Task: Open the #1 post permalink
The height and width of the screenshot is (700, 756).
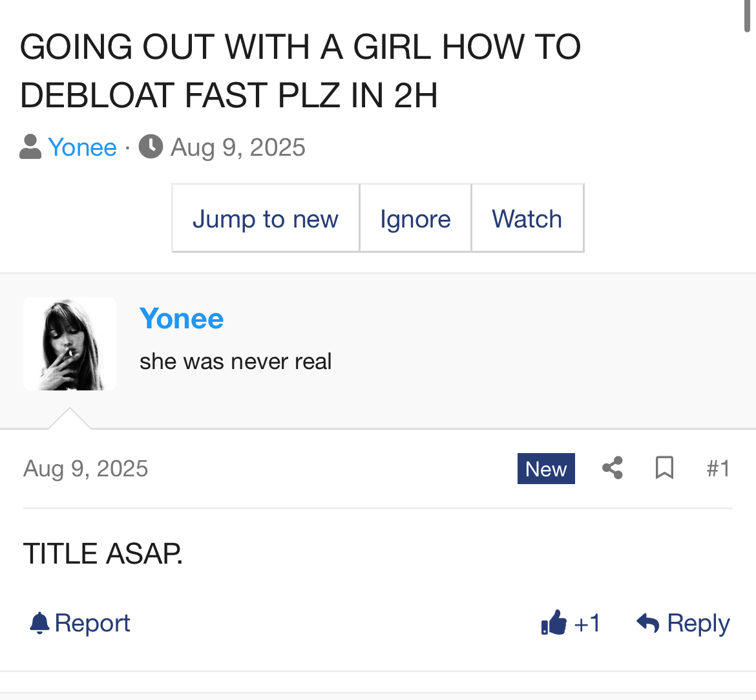Action: click(x=718, y=469)
